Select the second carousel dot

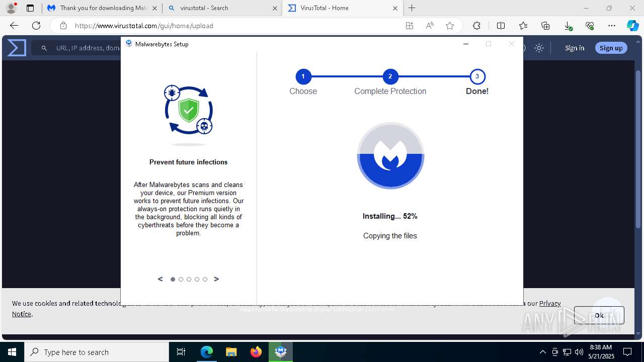tap(181, 279)
